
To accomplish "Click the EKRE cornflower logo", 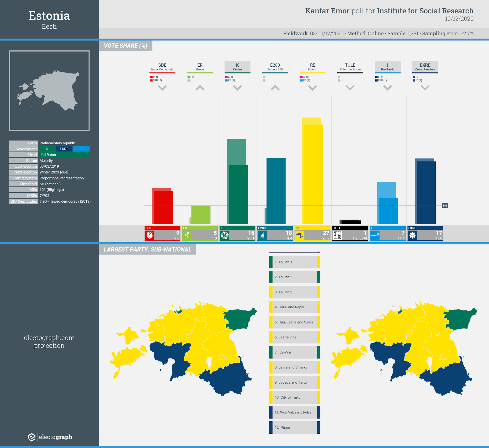I will point(412,235).
